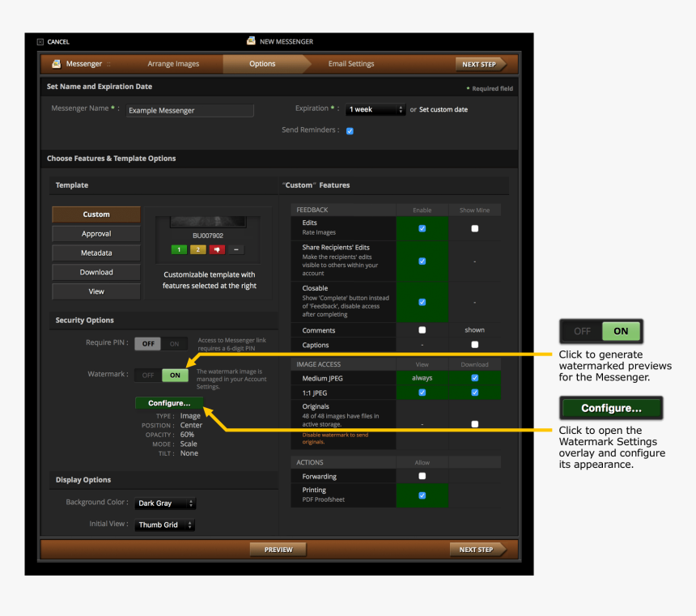Click the BU007902 template preview thumbnail
The height and width of the screenshot is (616, 696).
point(208,222)
